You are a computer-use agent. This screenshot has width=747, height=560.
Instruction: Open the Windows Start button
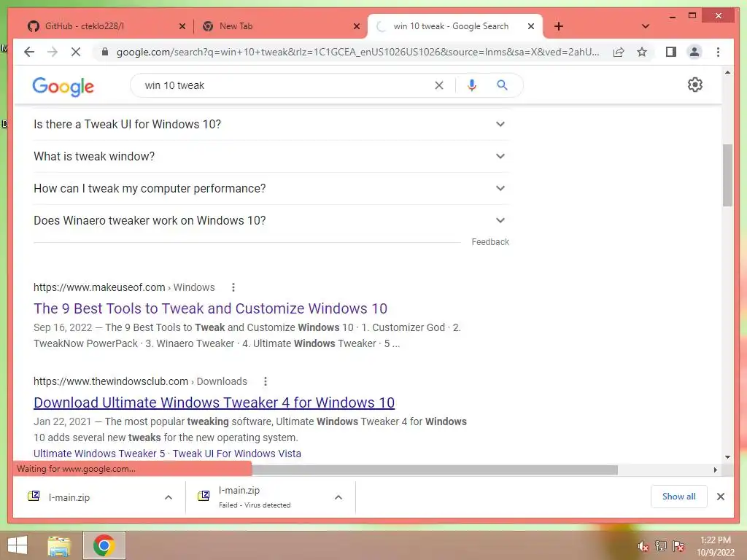click(18, 545)
